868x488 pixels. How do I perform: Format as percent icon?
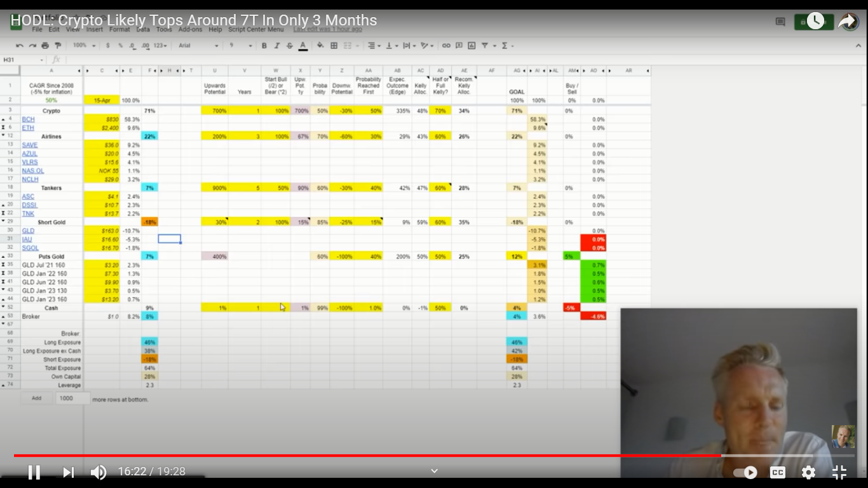coord(121,46)
